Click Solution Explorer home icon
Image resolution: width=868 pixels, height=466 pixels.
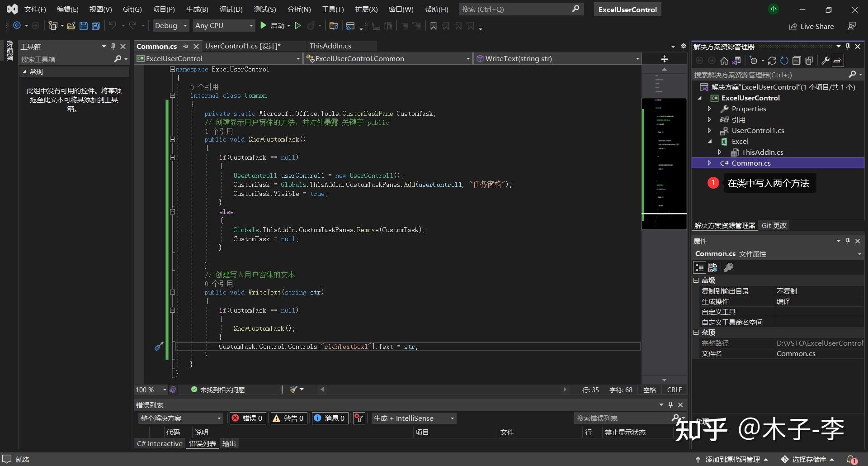(x=724, y=61)
